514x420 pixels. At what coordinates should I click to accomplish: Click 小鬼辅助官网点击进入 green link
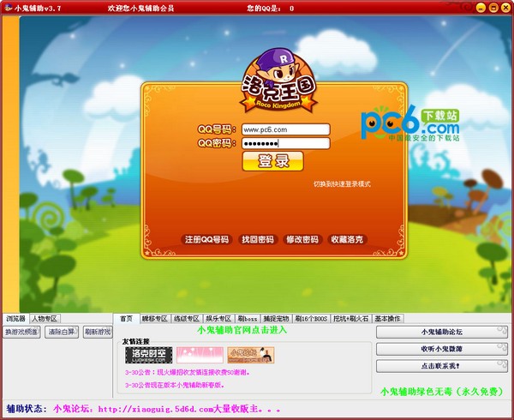242,330
